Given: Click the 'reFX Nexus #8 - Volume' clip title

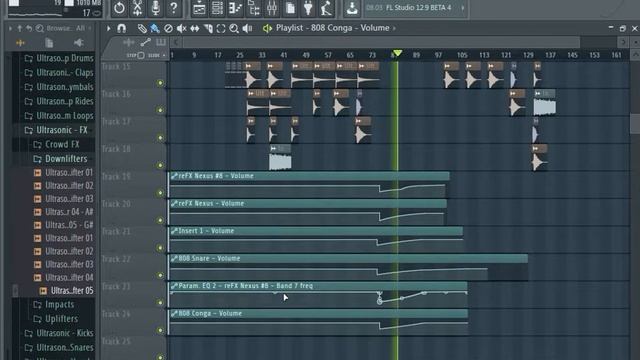Looking at the screenshot, I should [x=216, y=176].
